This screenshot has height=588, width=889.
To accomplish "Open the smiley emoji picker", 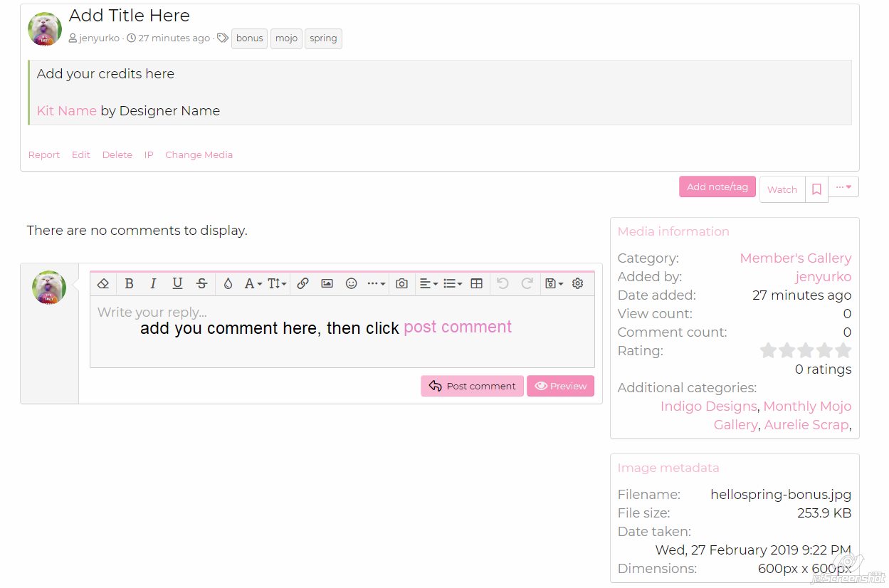I will tap(351, 283).
